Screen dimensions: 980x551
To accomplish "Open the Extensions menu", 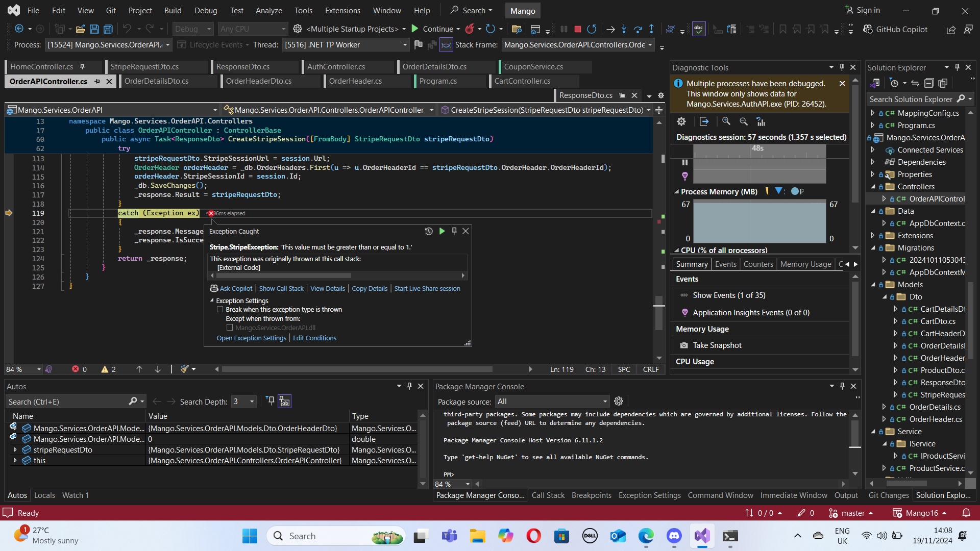I will point(342,10).
